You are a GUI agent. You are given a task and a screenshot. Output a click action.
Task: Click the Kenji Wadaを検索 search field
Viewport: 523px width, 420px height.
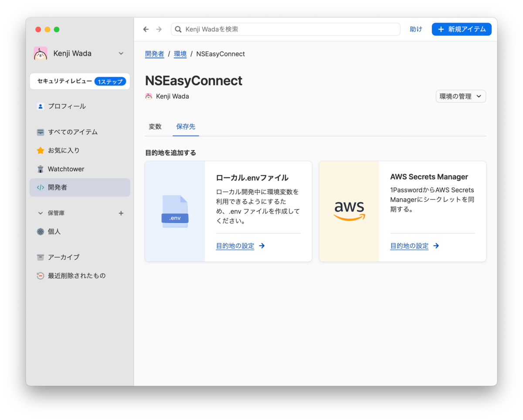point(285,29)
